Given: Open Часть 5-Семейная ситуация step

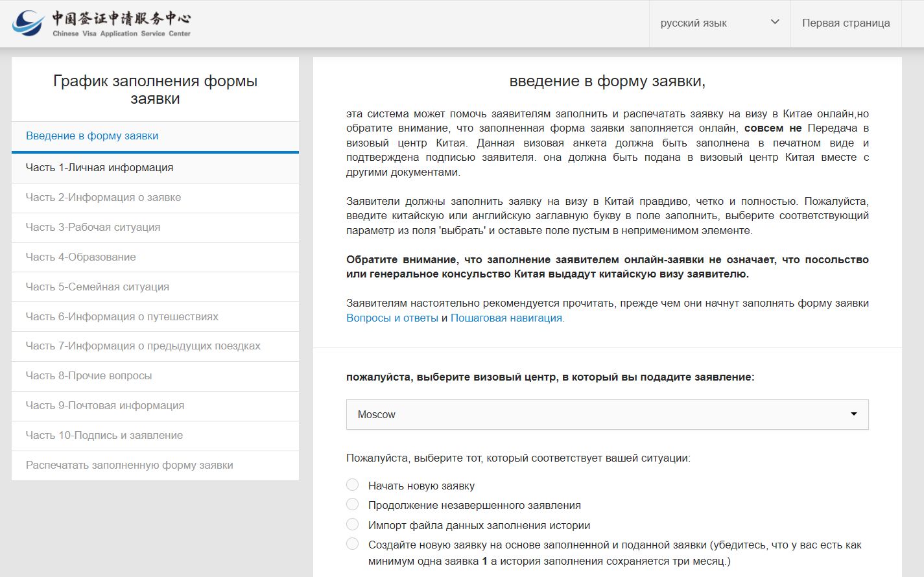Looking at the screenshot, I should [97, 287].
